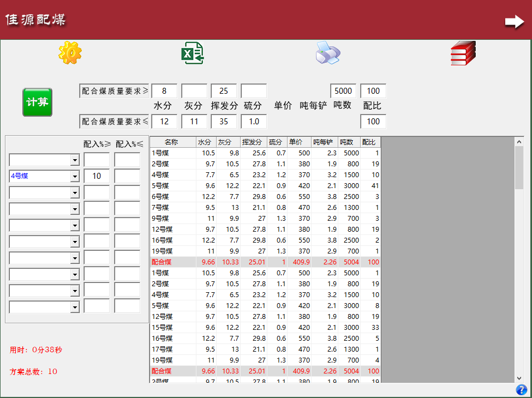Edit minimum 水分 field showing 8

tap(164, 91)
